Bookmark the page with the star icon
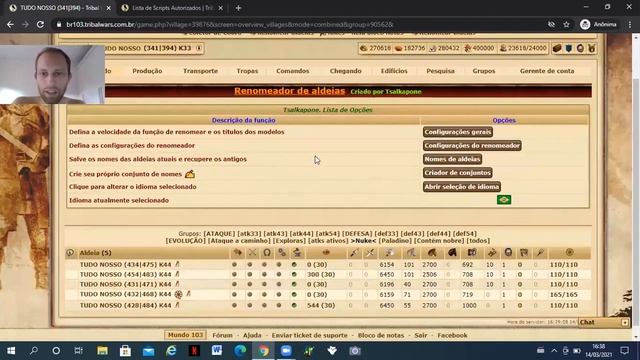Image resolution: width=640 pixels, height=360 pixels. pyautogui.click(x=566, y=24)
